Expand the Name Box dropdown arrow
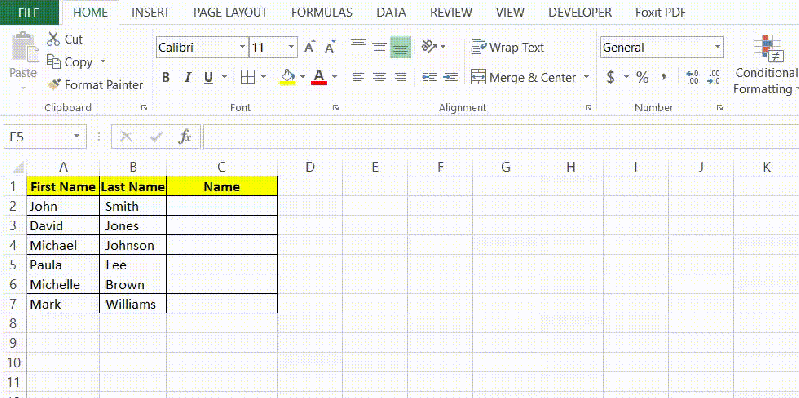Screen dimensions: 799x398 [x=77, y=137]
